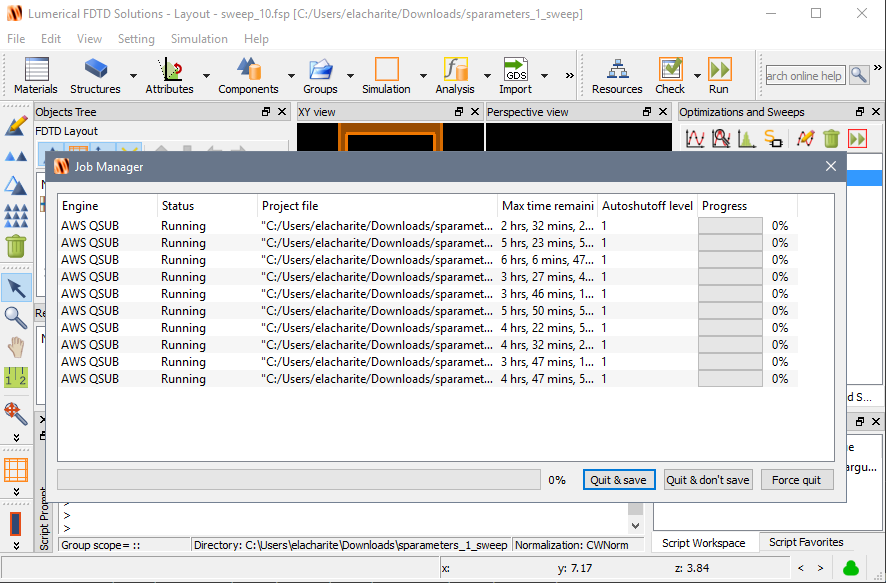Open the View menu
Image resolution: width=886 pixels, height=583 pixels.
(x=89, y=39)
